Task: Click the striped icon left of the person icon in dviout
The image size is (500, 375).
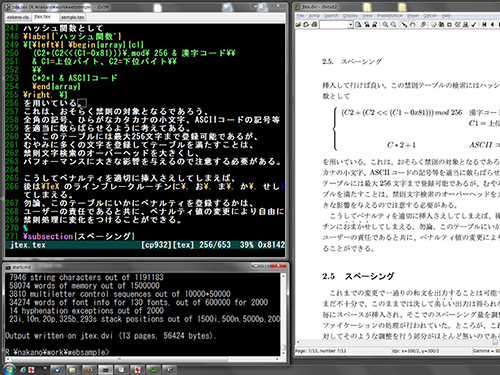Action: pyautogui.click(x=457, y=24)
